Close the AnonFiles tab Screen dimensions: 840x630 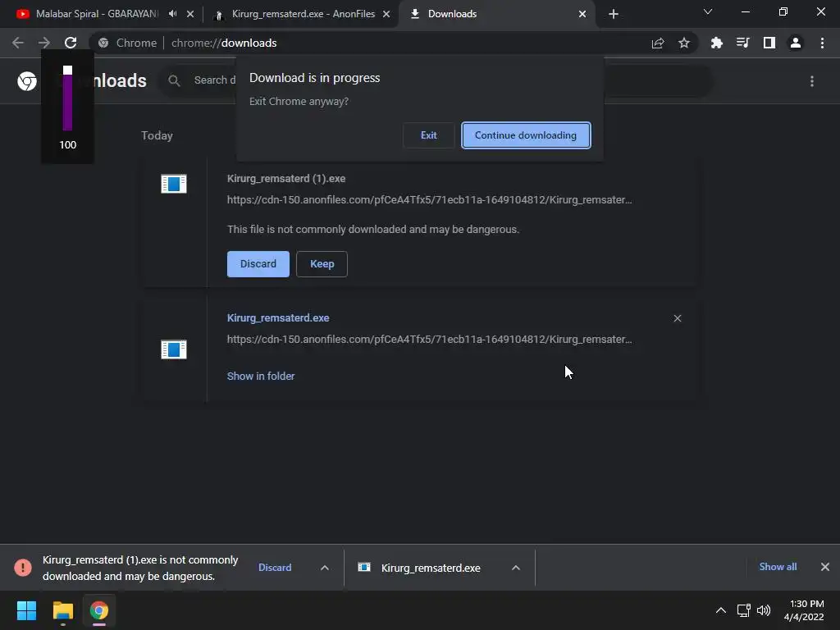[x=386, y=15]
